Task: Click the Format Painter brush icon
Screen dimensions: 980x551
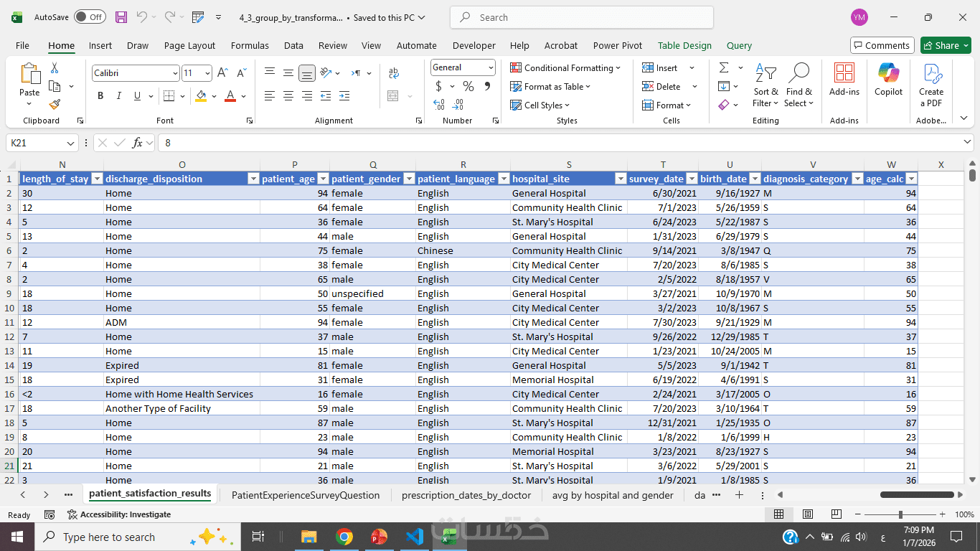Action: pyautogui.click(x=55, y=105)
